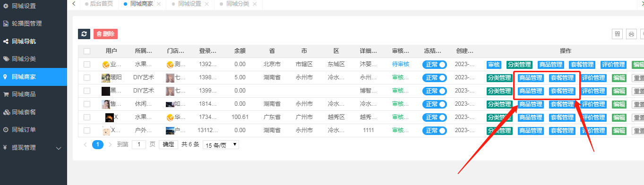Click the cubes icon beside 同城套餐

pyautogui.click(x=6, y=112)
